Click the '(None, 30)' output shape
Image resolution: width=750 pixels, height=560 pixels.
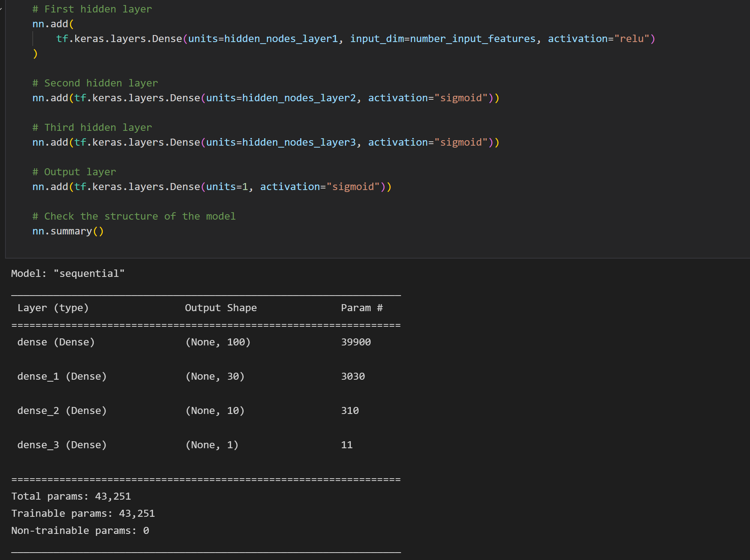(x=215, y=376)
